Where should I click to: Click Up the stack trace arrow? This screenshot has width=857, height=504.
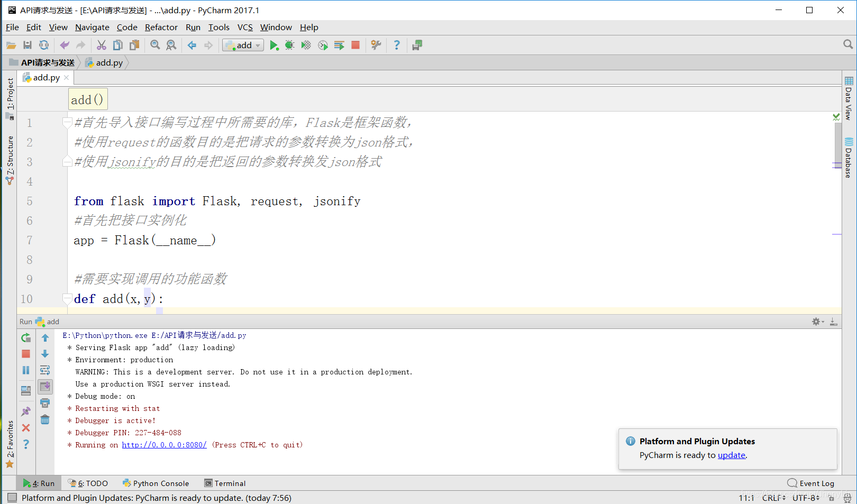[x=45, y=337]
